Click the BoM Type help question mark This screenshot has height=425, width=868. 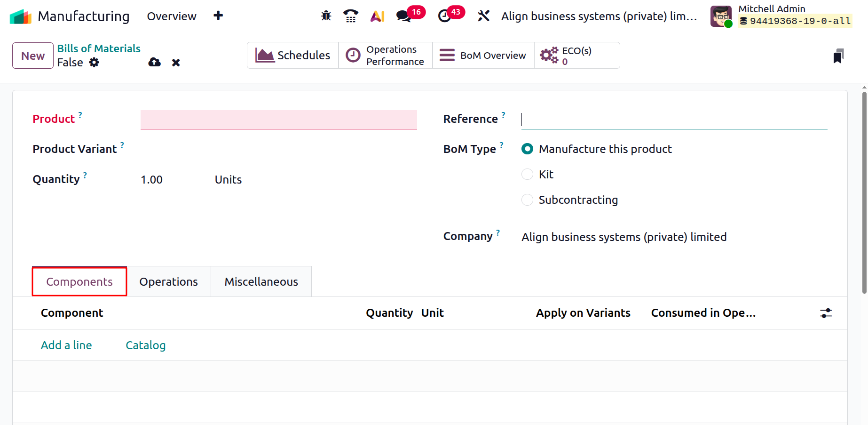(x=502, y=144)
